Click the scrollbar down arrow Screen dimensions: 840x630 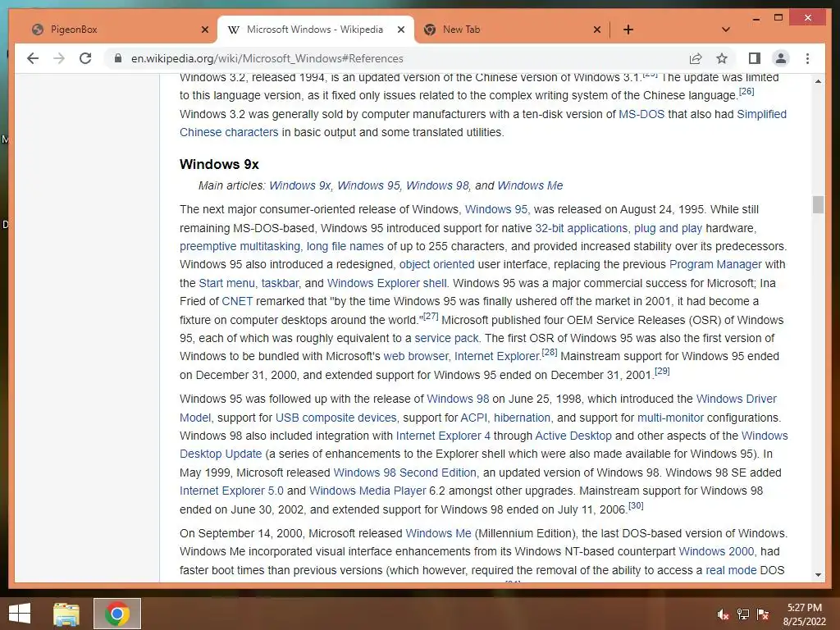pyautogui.click(x=818, y=575)
